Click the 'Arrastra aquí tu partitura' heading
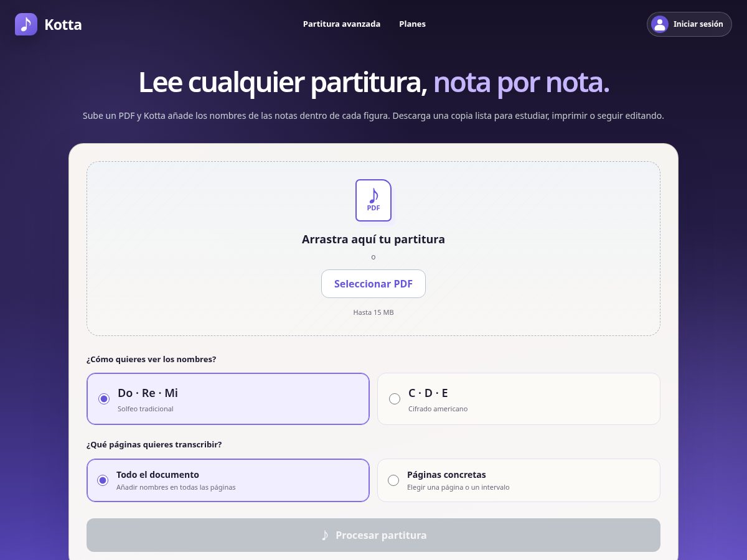This screenshot has height=560, width=747. point(374,239)
